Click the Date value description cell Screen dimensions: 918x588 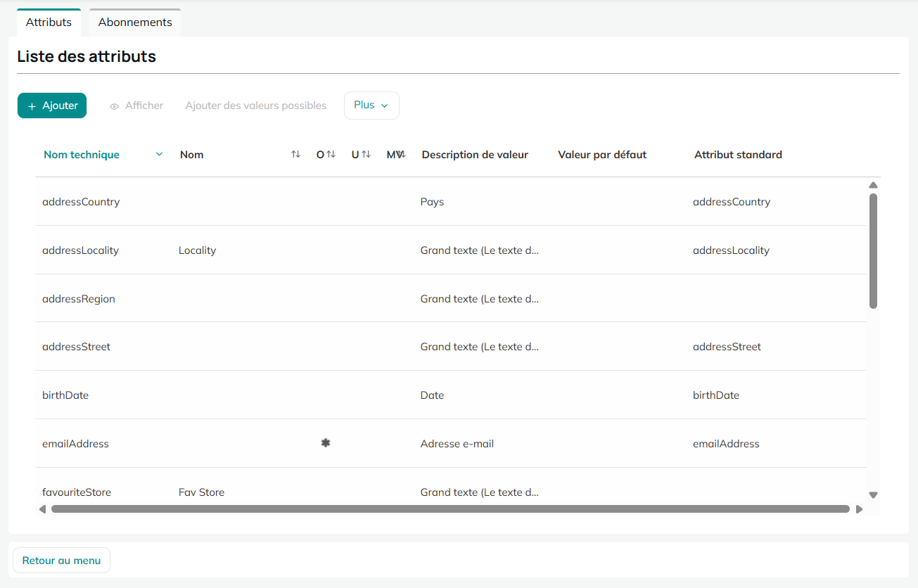click(432, 395)
